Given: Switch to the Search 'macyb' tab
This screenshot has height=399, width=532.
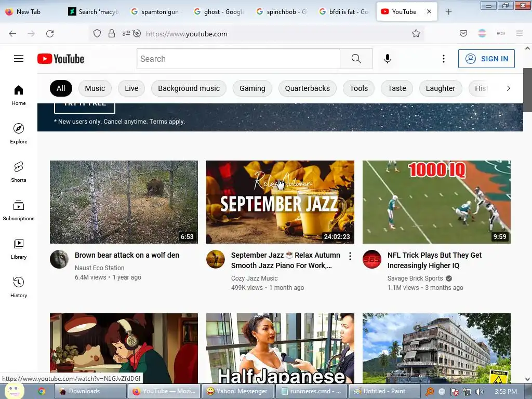Looking at the screenshot, I should (94, 12).
